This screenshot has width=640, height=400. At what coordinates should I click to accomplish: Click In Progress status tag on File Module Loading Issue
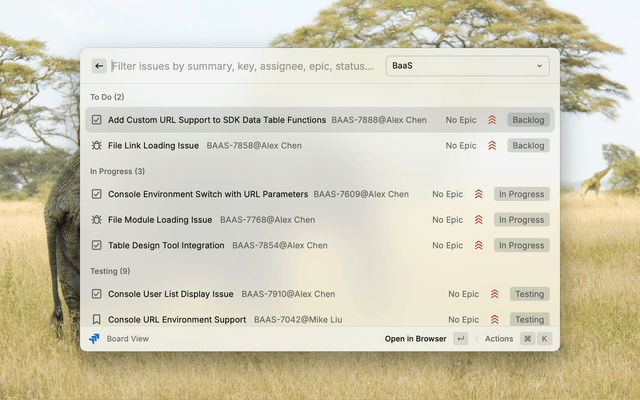coord(521,220)
